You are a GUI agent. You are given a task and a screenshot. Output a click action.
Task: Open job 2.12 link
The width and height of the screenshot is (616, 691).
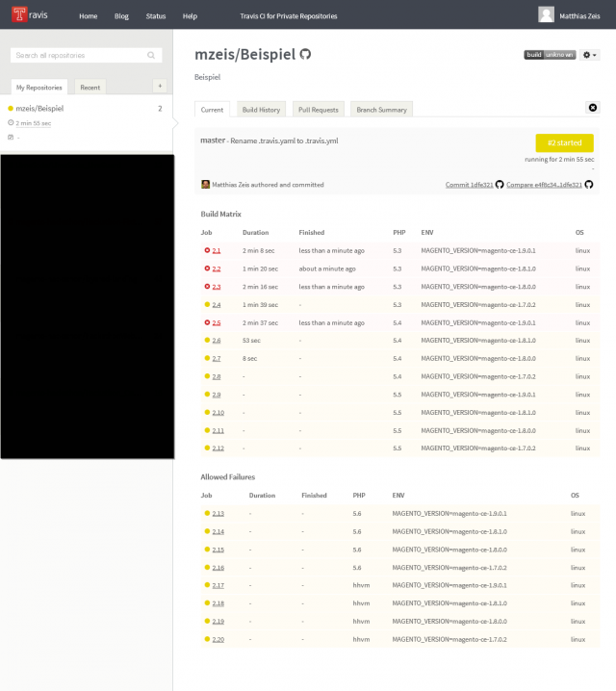tap(218, 448)
